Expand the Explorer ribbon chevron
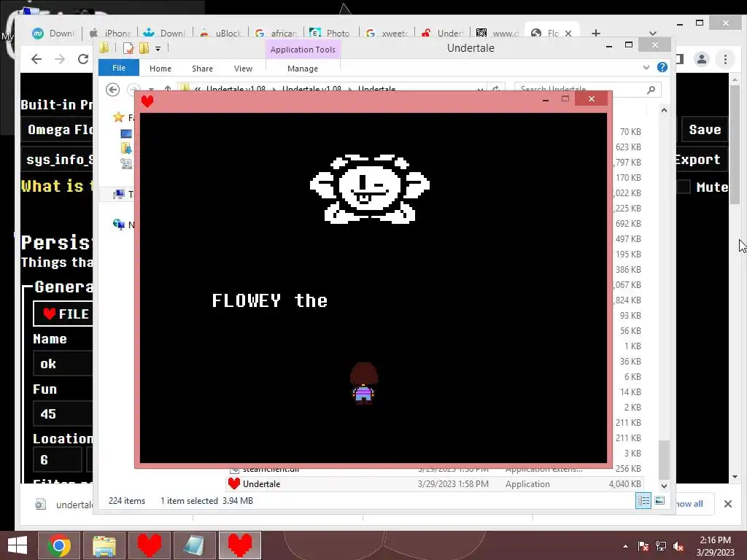 tap(646, 67)
